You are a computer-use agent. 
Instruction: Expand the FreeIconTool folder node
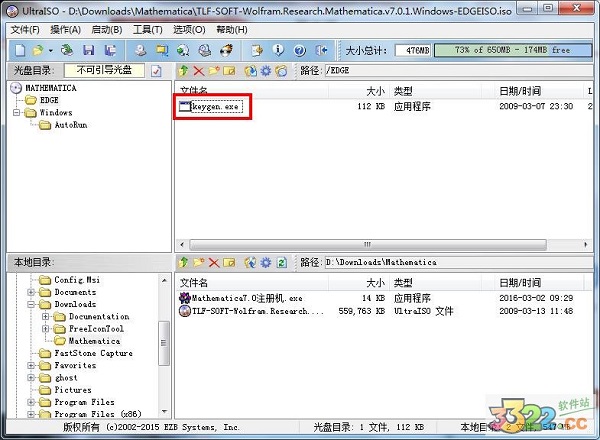[x=46, y=329]
